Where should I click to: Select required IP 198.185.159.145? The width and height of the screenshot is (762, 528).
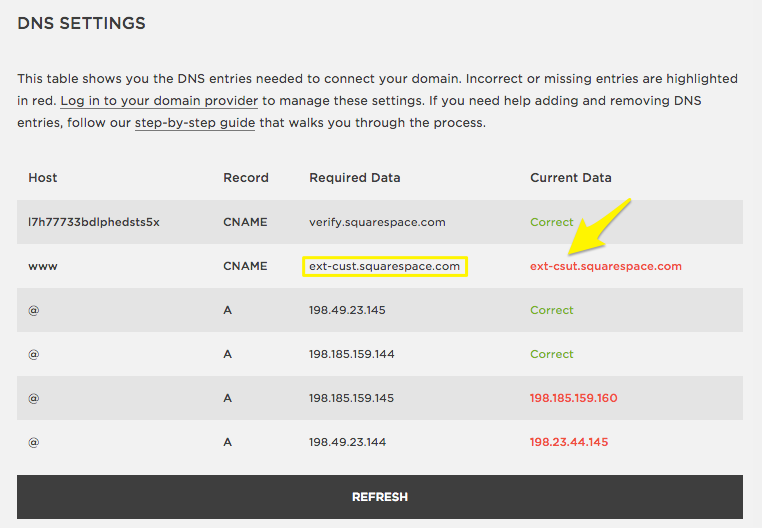351,398
